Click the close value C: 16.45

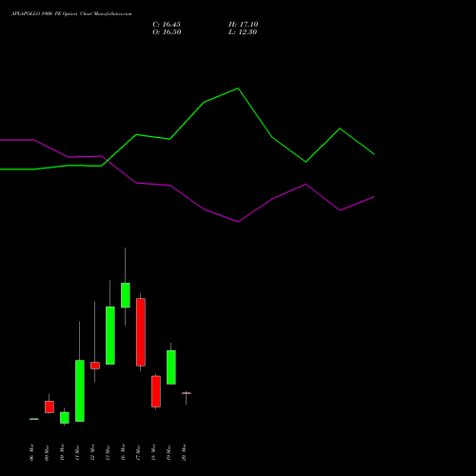[167, 25]
